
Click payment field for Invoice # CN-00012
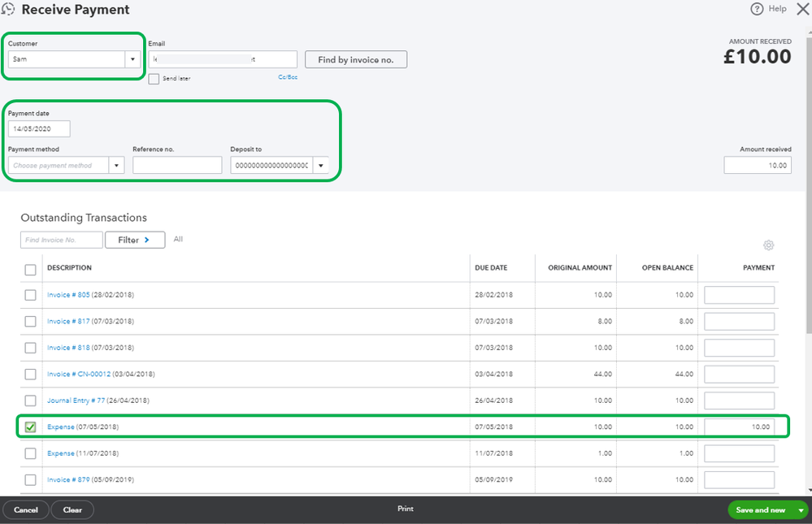(739, 374)
